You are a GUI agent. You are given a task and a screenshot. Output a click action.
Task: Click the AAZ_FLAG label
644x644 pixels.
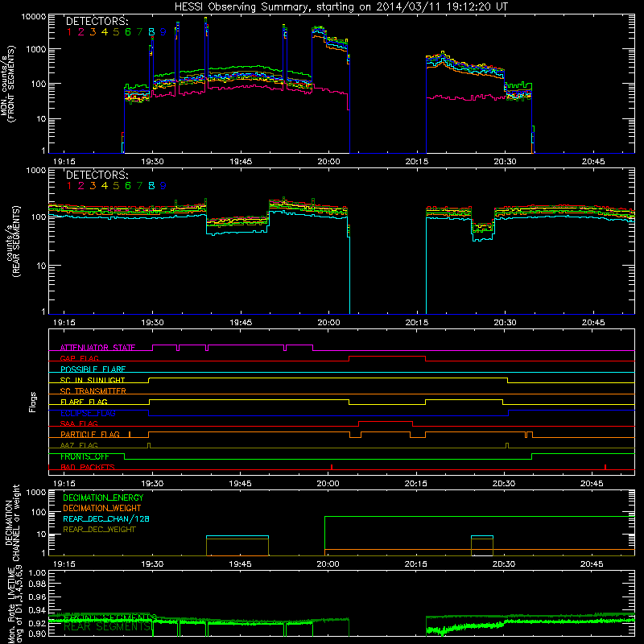click(79, 446)
